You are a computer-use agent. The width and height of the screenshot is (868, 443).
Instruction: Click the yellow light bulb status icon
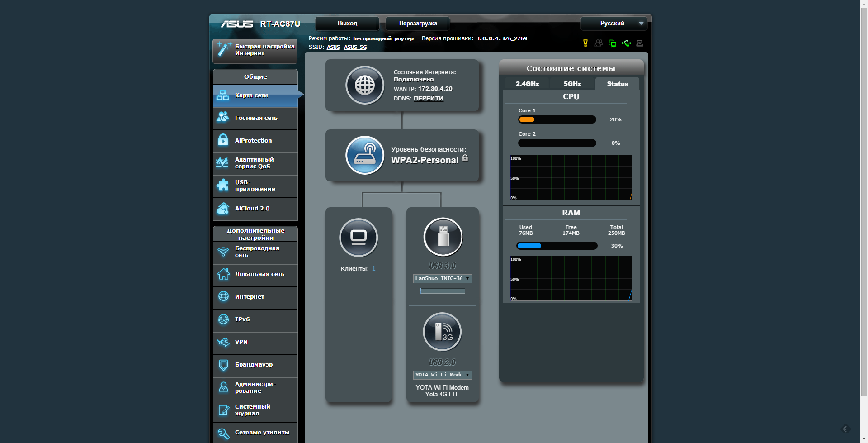pyautogui.click(x=585, y=43)
